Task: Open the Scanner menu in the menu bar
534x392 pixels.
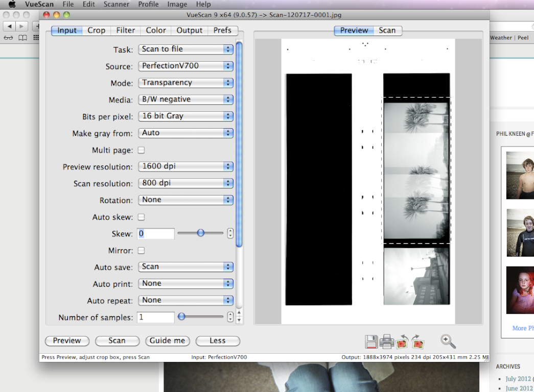Action: pos(117,4)
